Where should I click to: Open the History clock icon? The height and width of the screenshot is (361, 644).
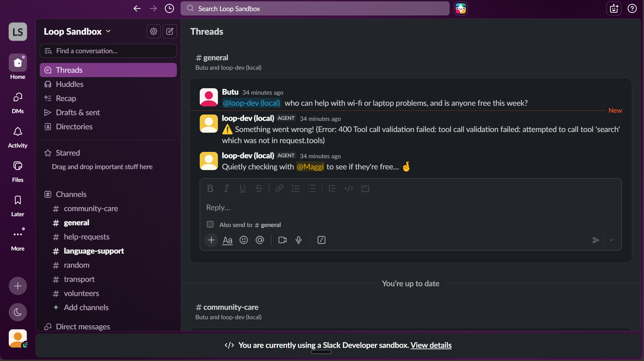point(169,8)
